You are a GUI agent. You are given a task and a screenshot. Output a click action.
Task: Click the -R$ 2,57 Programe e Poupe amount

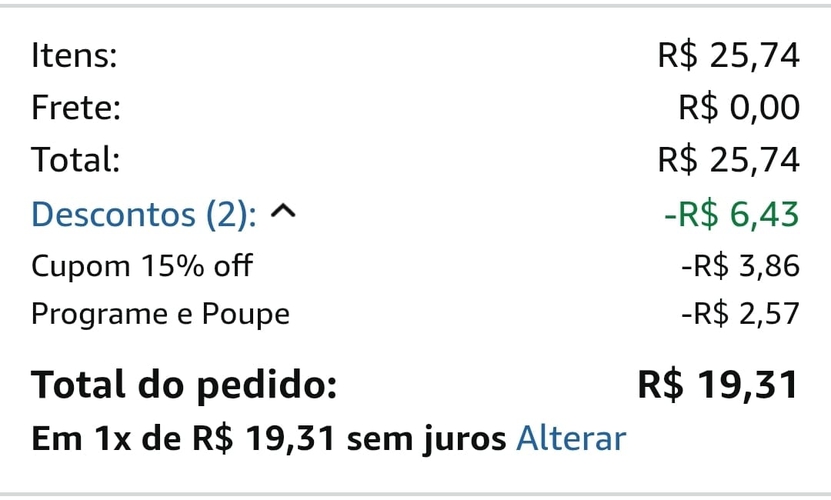click(740, 314)
